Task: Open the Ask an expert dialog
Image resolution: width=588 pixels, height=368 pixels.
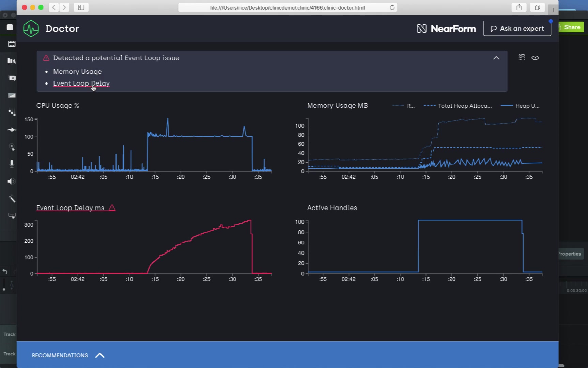Action: coord(517,29)
